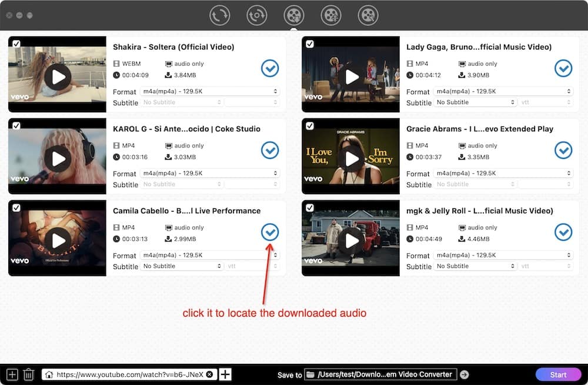Locate downloaded audio for Shakira - Soltera
This screenshot has width=588, height=385.
[270, 68]
